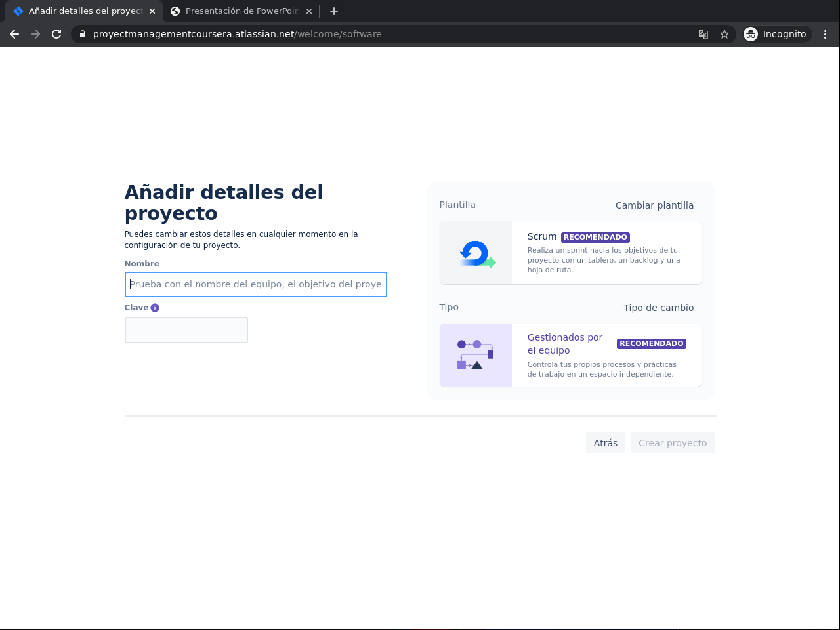840x630 pixels.
Task: Close the 'Presentación de PowerPoint' tab
Action: pyautogui.click(x=309, y=11)
